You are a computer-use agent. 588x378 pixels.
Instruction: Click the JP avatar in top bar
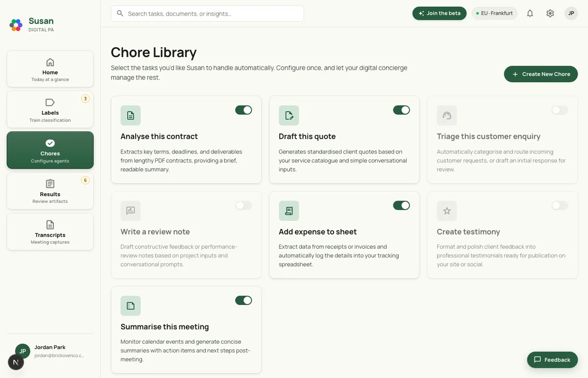[571, 13]
